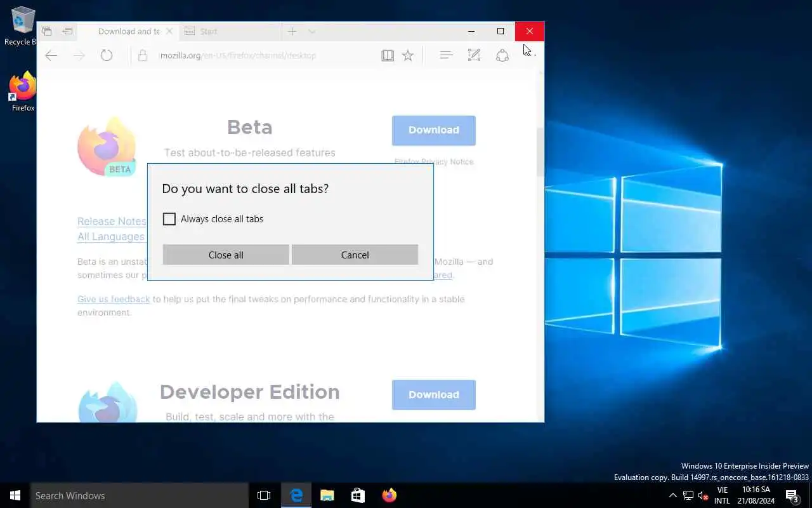This screenshot has width=812, height=508.
Task: Open File Explorer from taskbar
Action: click(x=327, y=495)
